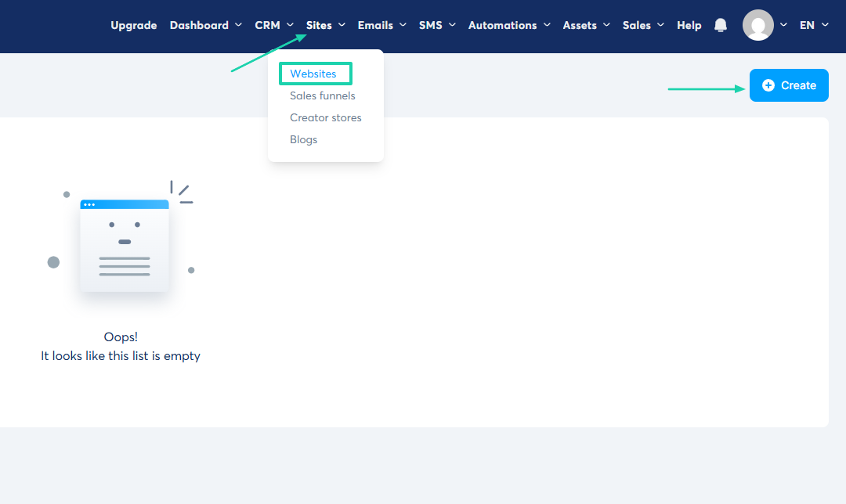
Task: Click the plus icon in Create button
Action: pyautogui.click(x=768, y=85)
